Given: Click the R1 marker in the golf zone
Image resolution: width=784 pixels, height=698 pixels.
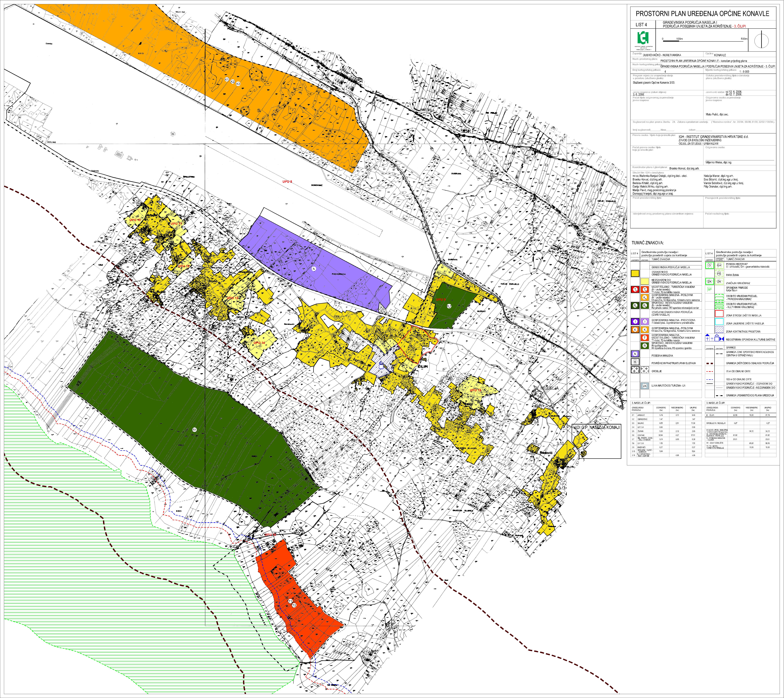Looking at the screenshot, I should 195,430.
